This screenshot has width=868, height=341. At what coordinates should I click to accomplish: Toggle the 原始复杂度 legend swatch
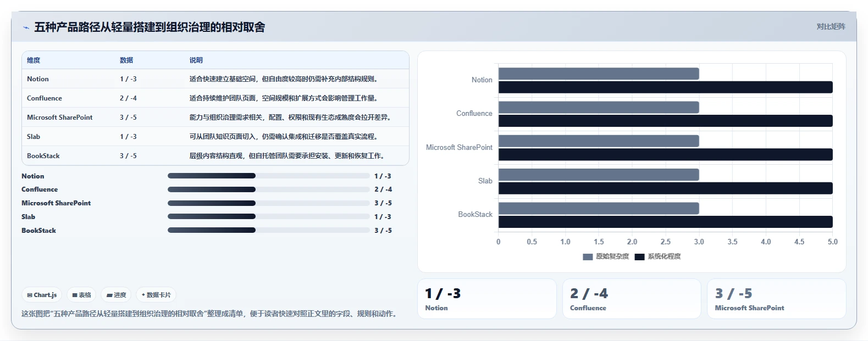(588, 256)
